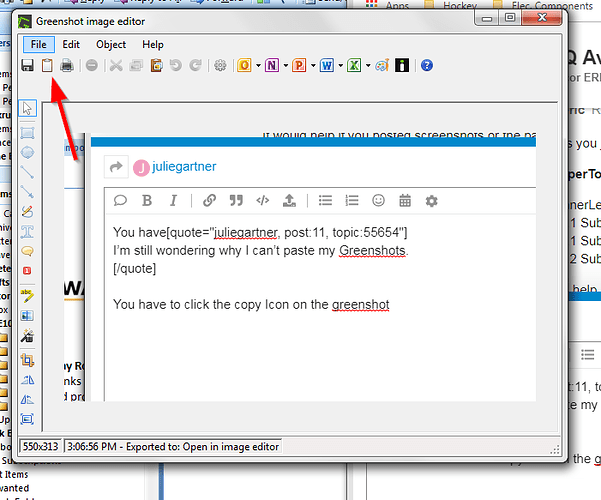
Task: Open the Edit menu
Action: click(x=71, y=44)
